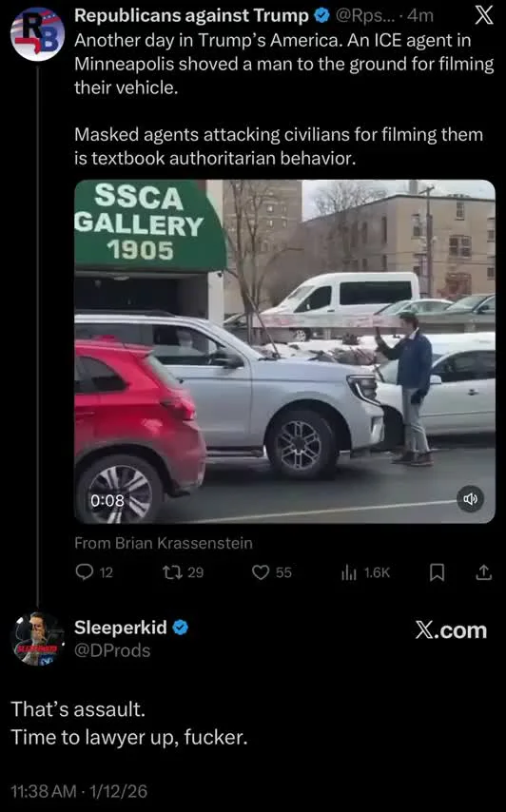Click the X logo at top right
This screenshot has width=506, height=812.
point(484,15)
